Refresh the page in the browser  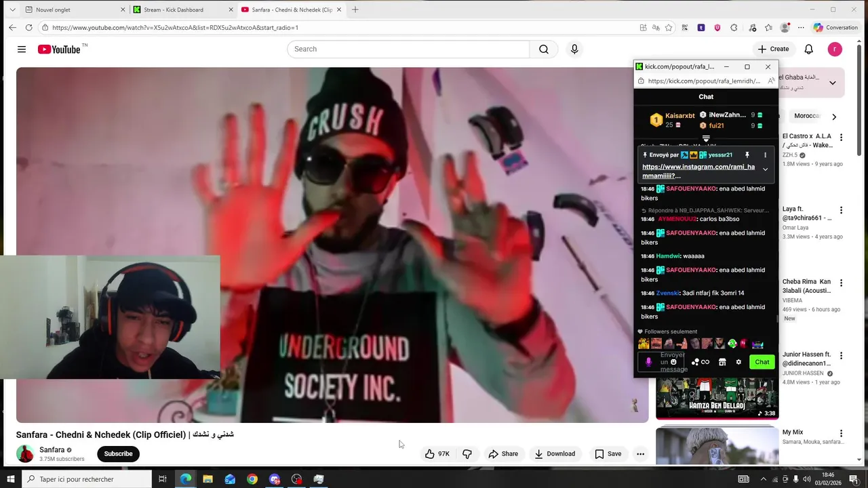click(x=28, y=28)
